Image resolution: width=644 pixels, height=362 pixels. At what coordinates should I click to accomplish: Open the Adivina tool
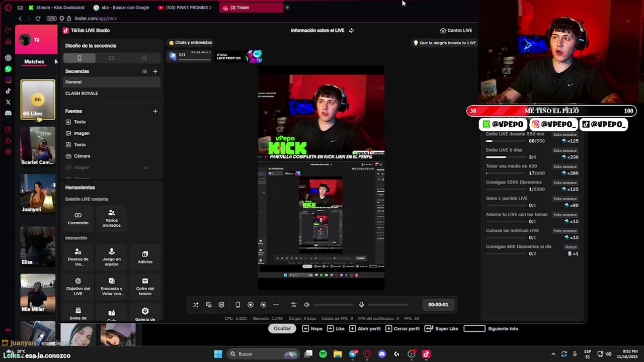click(145, 257)
